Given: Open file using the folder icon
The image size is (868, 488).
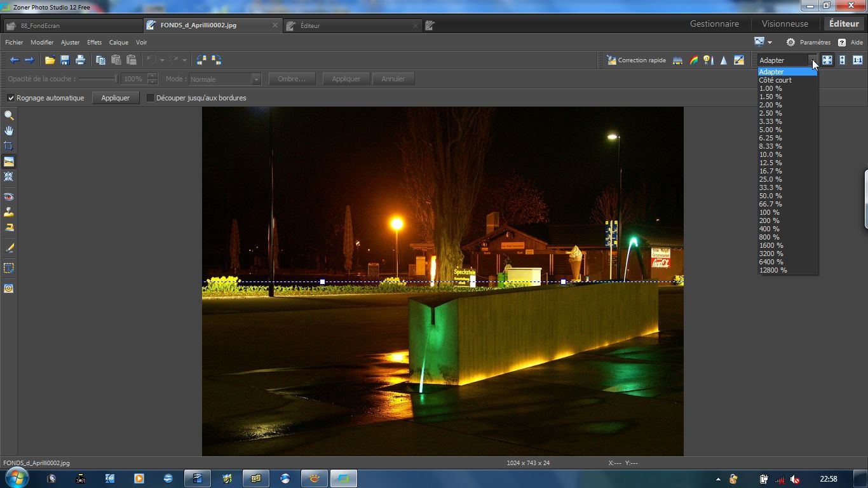Looking at the screenshot, I should (x=50, y=60).
